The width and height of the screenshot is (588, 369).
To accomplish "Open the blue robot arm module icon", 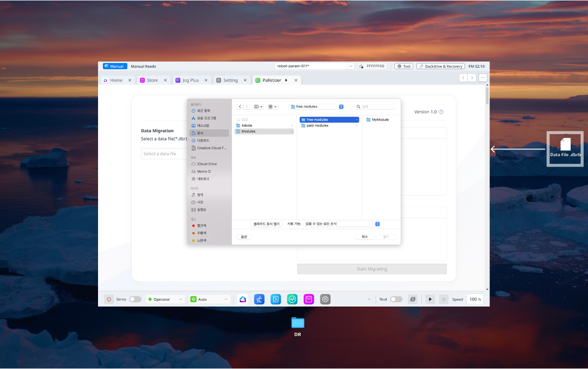I will click(259, 299).
